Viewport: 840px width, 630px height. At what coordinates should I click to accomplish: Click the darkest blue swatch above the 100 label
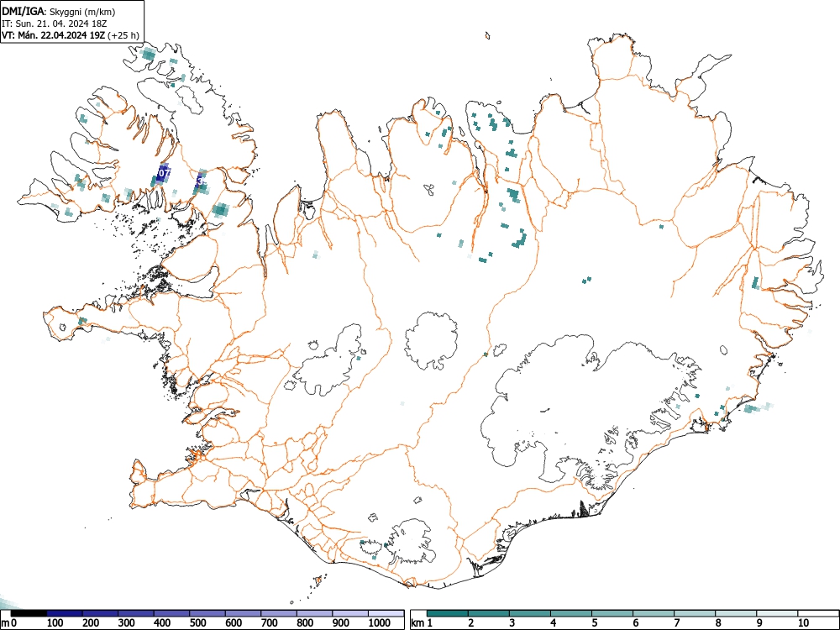[x=65, y=613]
